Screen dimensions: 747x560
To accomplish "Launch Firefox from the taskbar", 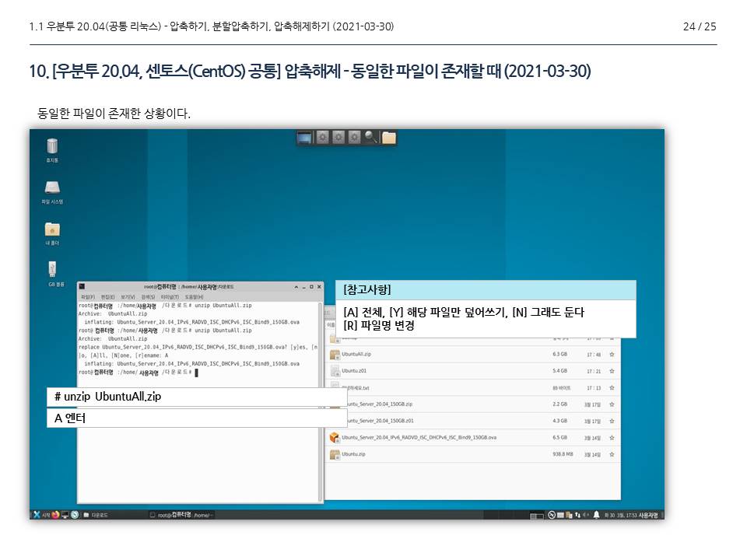I will [55, 515].
